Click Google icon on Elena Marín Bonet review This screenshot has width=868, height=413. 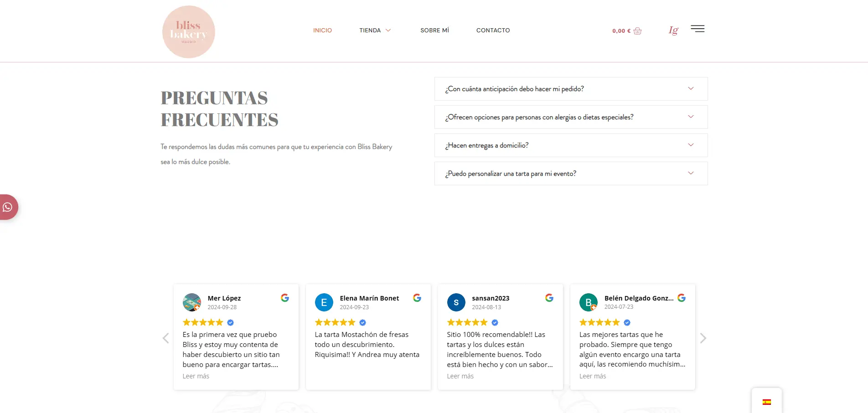417,298
